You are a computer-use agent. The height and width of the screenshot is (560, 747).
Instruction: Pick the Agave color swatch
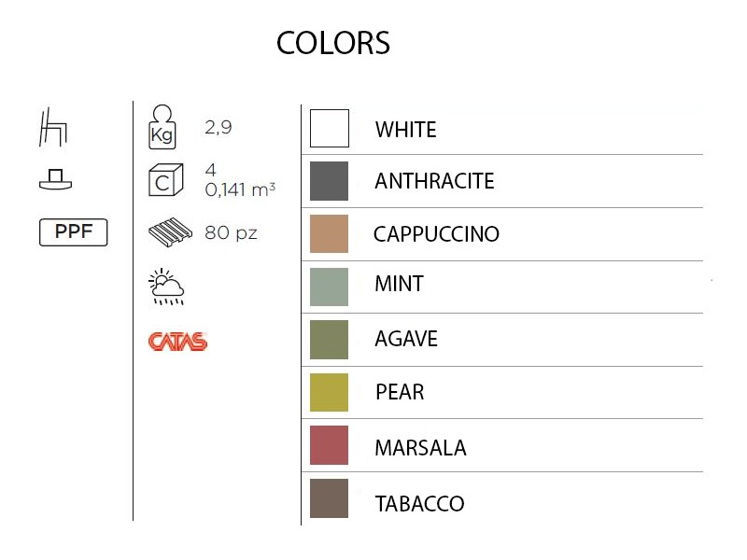tap(330, 340)
